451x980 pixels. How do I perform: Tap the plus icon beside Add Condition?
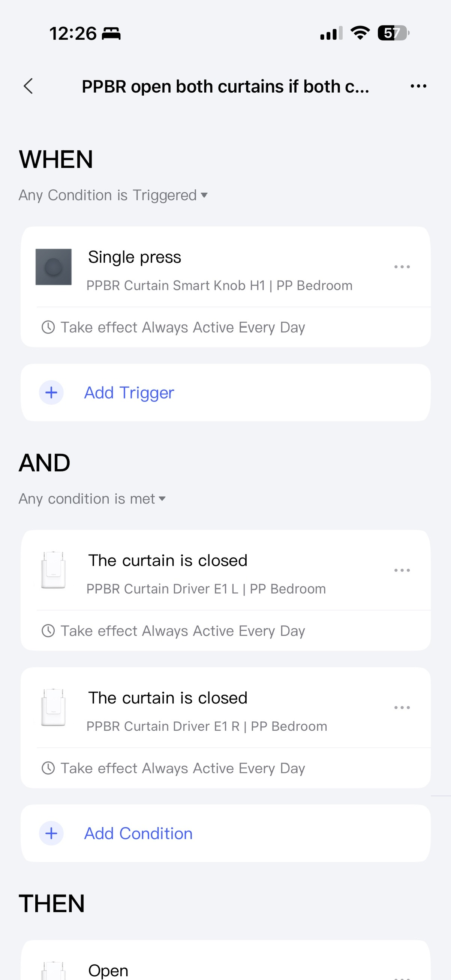[x=51, y=833]
